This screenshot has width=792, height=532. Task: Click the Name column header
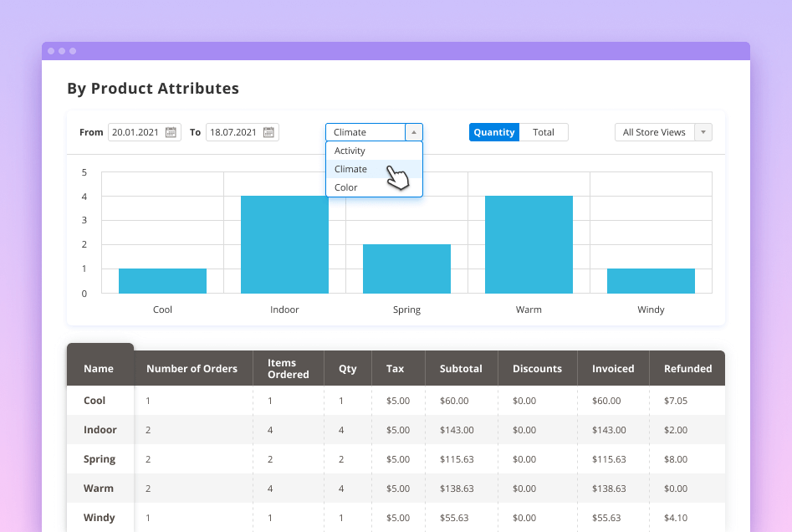pyautogui.click(x=99, y=368)
